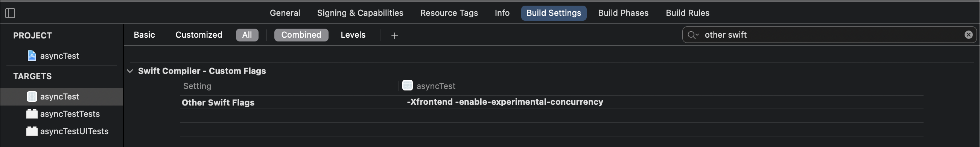Viewport: 980px width, 147px height.
Task: Click the asyncTest column header icon
Action: (x=408, y=85)
